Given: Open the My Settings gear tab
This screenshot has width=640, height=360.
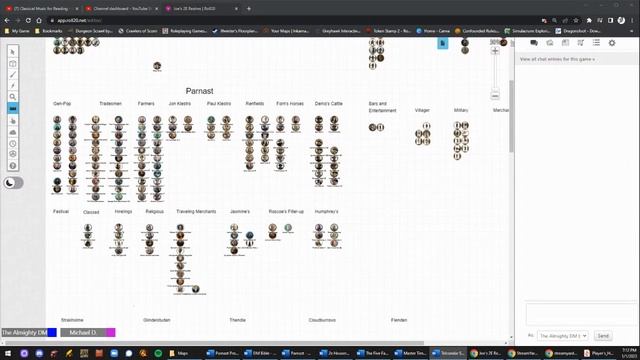Looking at the screenshot, I should click(612, 43).
